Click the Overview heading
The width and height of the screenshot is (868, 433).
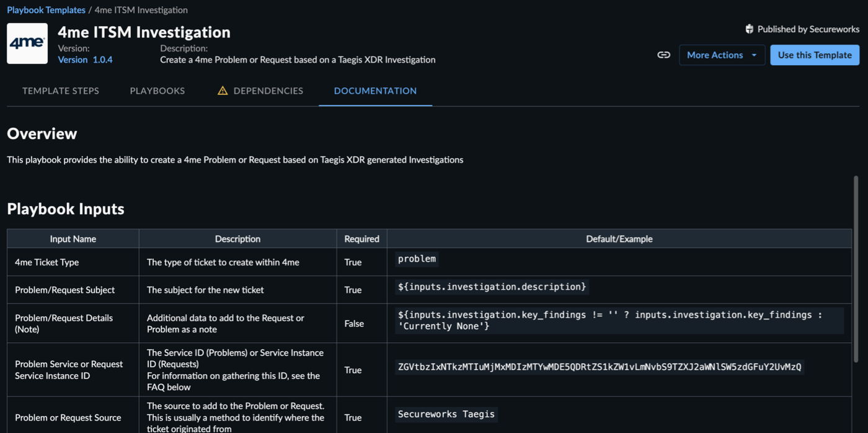click(42, 134)
